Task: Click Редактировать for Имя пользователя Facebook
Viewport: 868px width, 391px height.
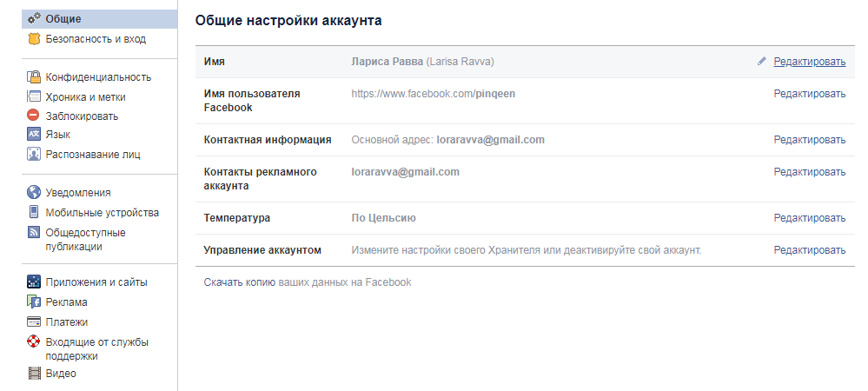Action: (x=809, y=94)
